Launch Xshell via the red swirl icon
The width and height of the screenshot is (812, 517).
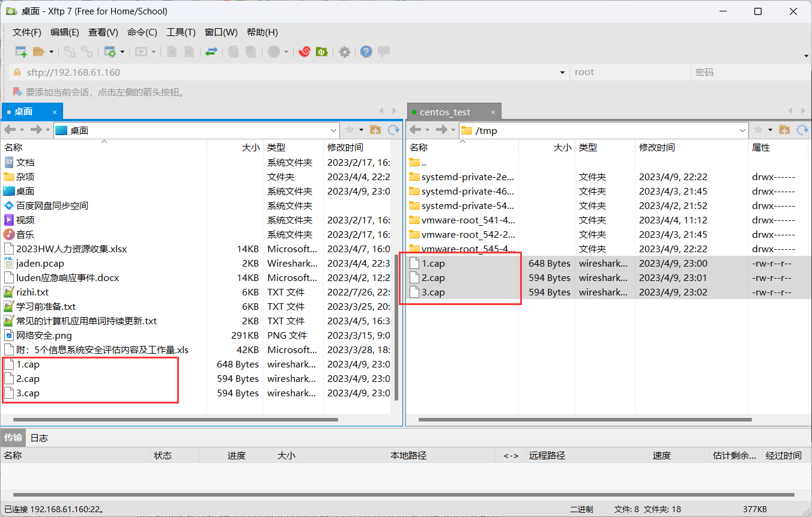point(304,52)
